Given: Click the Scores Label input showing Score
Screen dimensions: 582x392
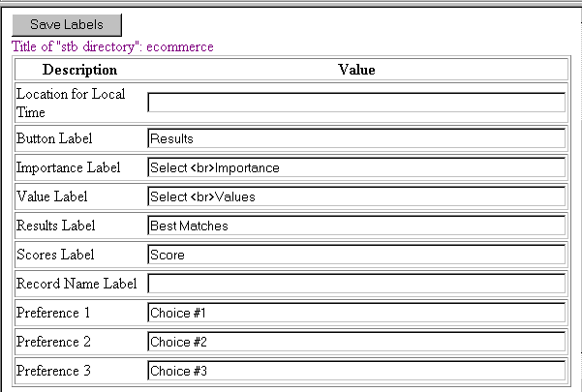Looking at the screenshot, I should tap(355, 255).
